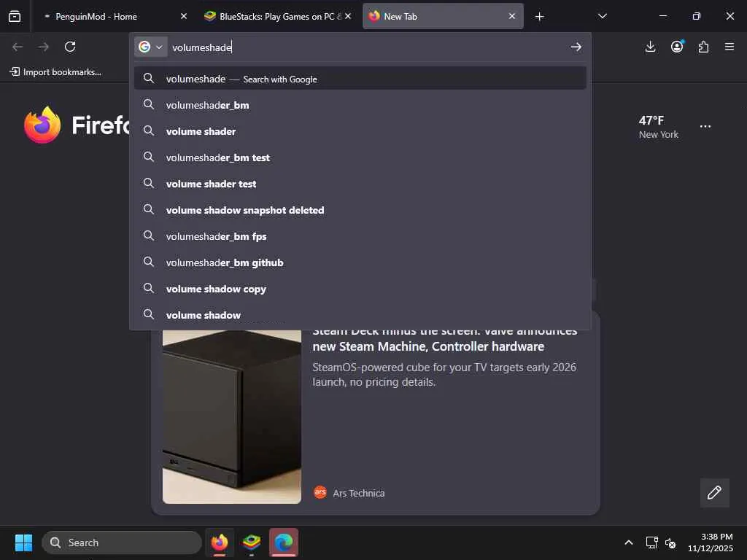Screen dimensions: 747x560
Task: Click the muted volume tray icon
Action: [x=670, y=542]
